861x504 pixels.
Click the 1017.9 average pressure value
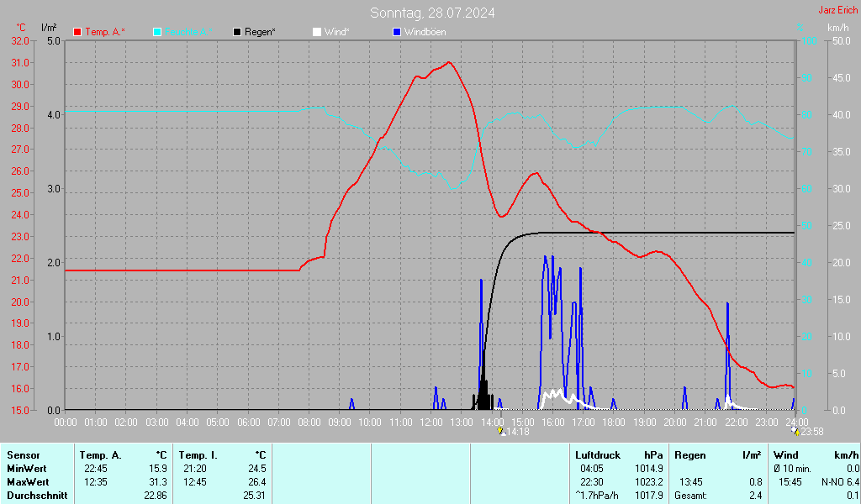[x=649, y=496]
